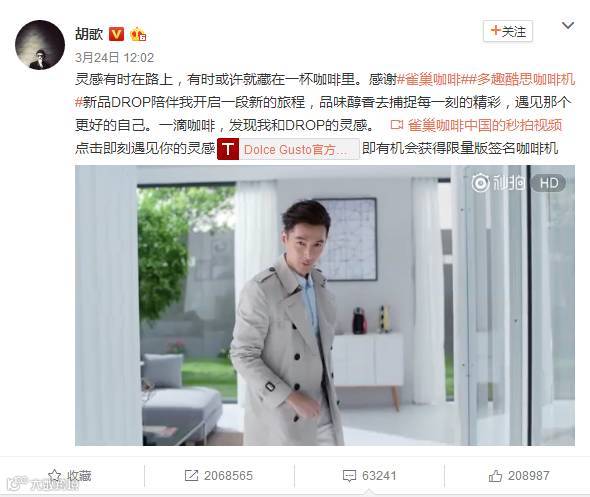
Task: Like the post with thumbs-up 208987
Action: pyautogui.click(x=519, y=476)
